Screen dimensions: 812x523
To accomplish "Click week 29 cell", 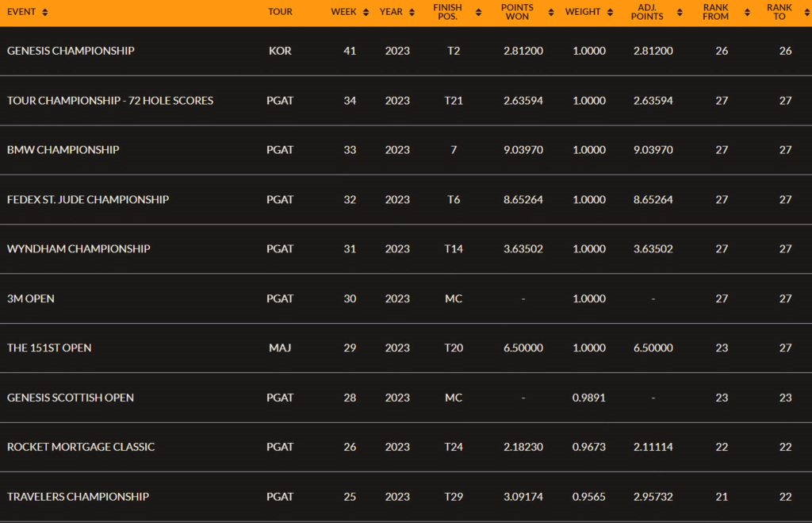I will pos(350,348).
